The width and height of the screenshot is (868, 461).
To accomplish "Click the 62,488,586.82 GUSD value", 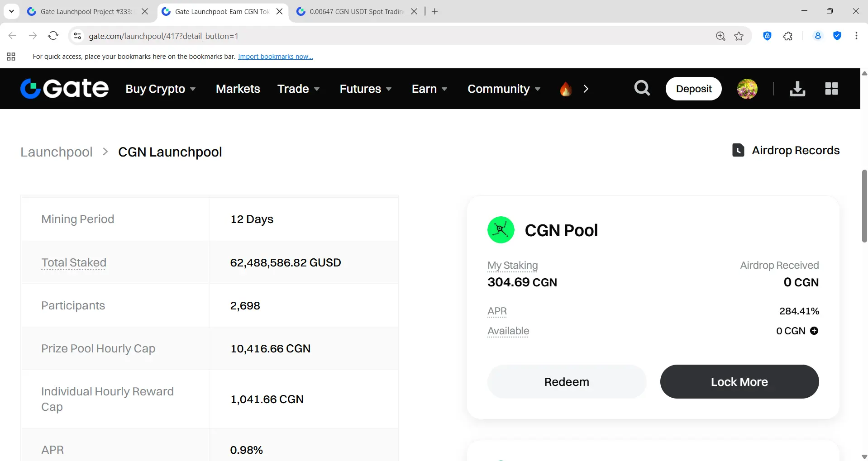I will pyautogui.click(x=286, y=262).
